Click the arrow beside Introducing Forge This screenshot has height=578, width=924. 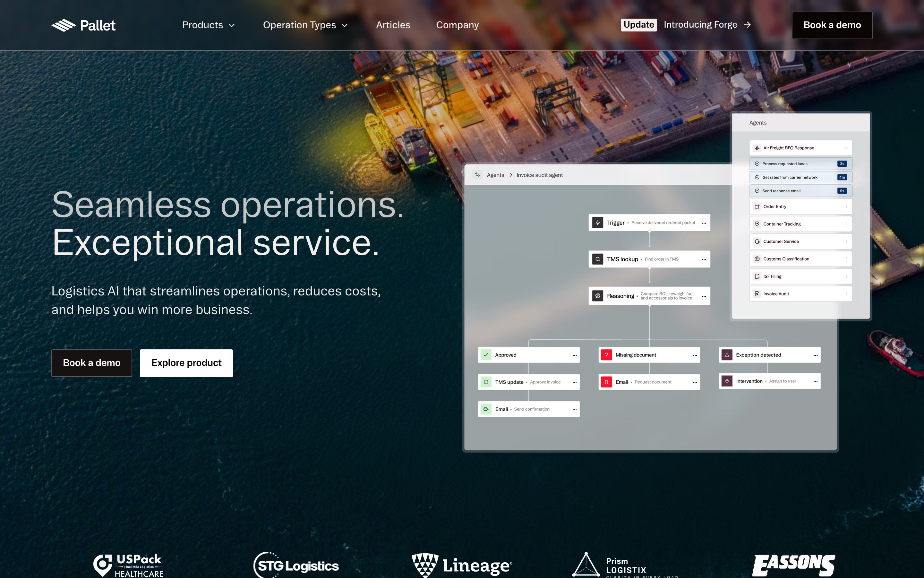[748, 25]
